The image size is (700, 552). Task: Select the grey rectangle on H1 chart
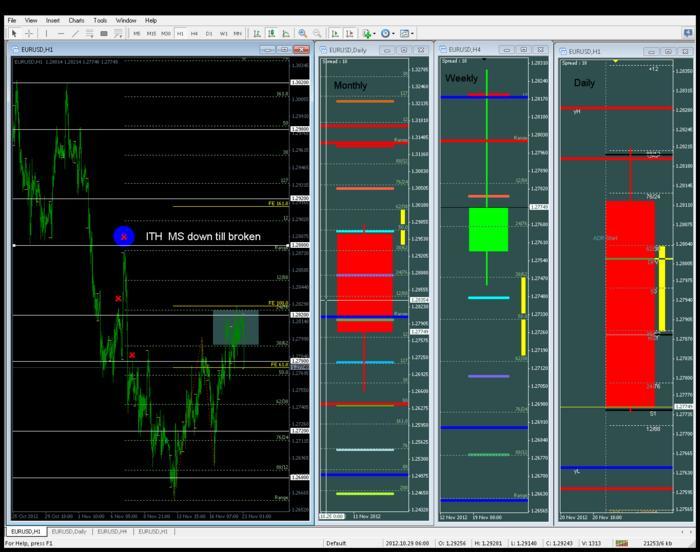pos(236,327)
